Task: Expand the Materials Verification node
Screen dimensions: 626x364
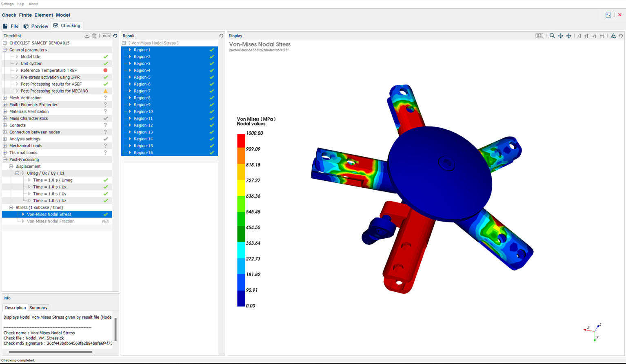Action: pos(5,111)
